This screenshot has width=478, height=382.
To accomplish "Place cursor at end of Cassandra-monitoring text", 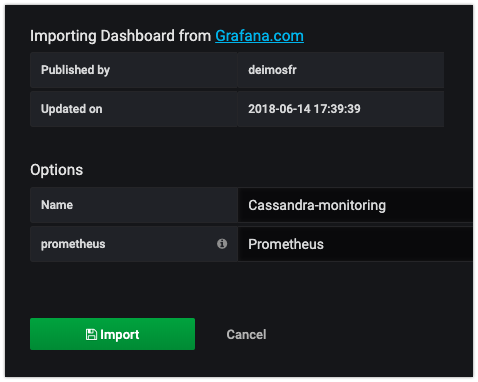I will tap(386, 205).
